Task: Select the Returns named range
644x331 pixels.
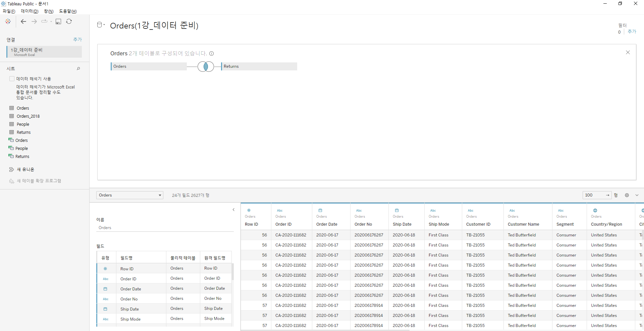Action: 22,156
